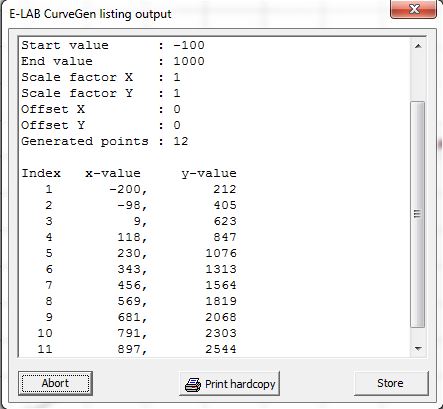Click the Store button
443x409 pixels.
[391, 383]
